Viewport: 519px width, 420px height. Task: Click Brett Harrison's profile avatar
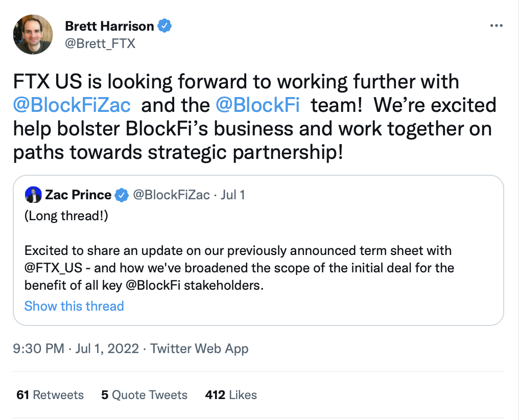[x=33, y=34]
